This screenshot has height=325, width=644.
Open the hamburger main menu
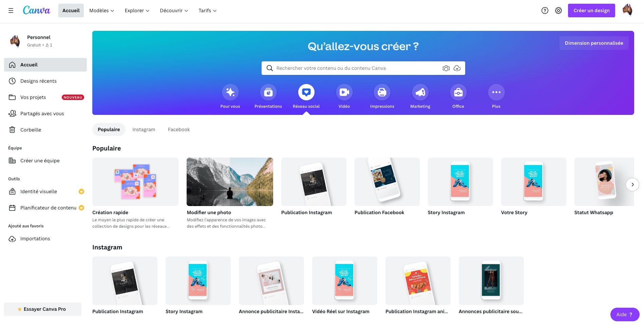coord(11,11)
